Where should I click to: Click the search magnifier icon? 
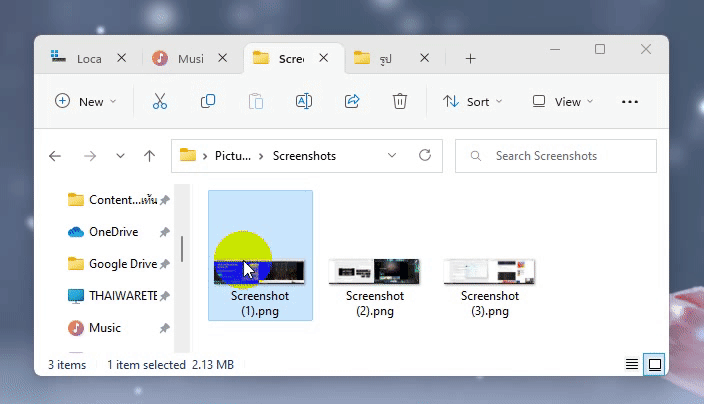(x=475, y=156)
